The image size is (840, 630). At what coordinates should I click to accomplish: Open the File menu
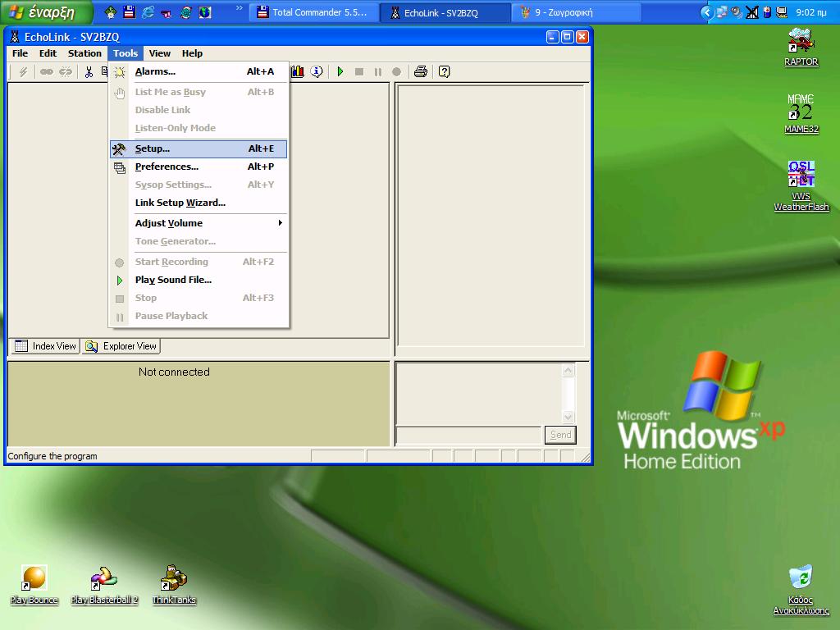point(20,53)
